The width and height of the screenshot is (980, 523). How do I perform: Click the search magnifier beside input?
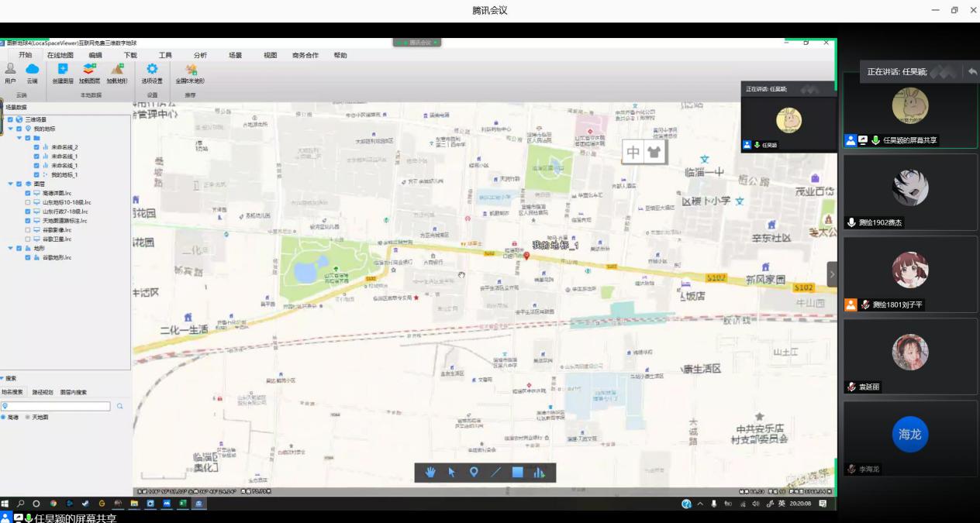click(x=120, y=406)
